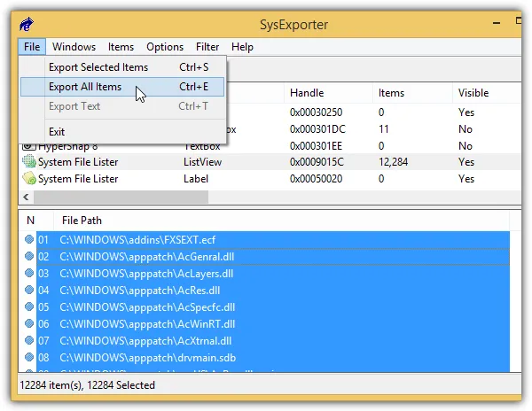532x411 pixels.
Task: Click the blue bullet icon for row 04
Action: [29, 290]
